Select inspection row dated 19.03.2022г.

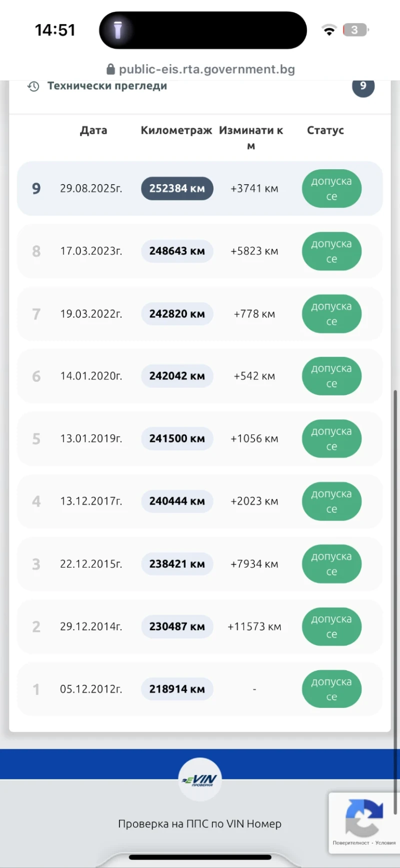pos(91,314)
